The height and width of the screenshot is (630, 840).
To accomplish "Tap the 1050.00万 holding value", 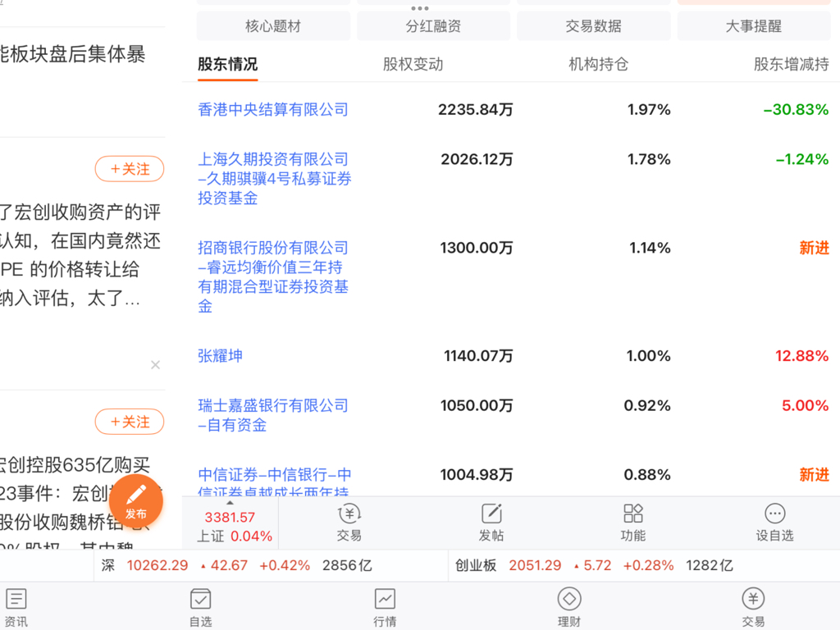I will click(x=477, y=406).
